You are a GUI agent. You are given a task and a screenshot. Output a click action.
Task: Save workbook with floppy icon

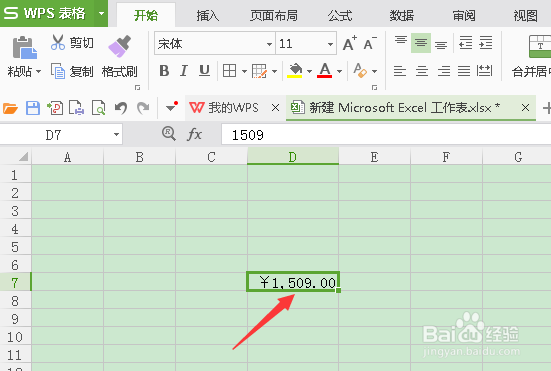33,108
